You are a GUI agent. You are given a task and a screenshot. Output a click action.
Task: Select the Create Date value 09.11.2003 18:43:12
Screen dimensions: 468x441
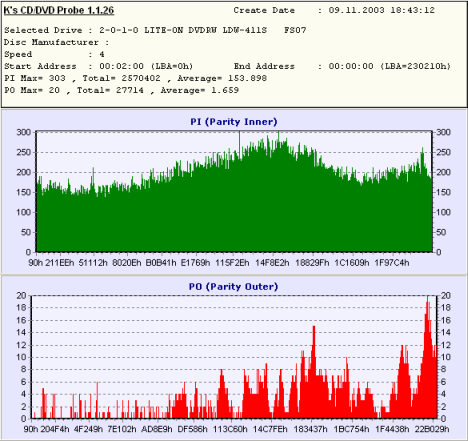click(382, 10)
